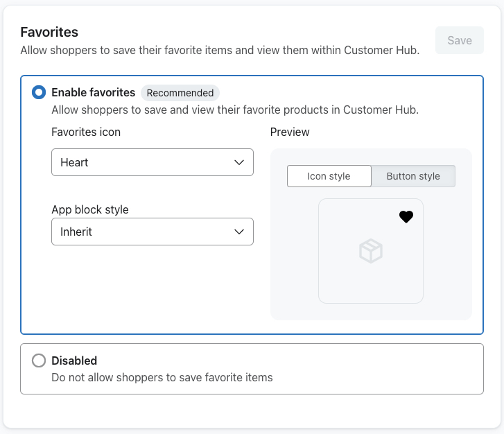Image resolution: width=504 pixels, height=434 pixels.
Task: Click the heart icon in the preview
Action: pos(406,217)
